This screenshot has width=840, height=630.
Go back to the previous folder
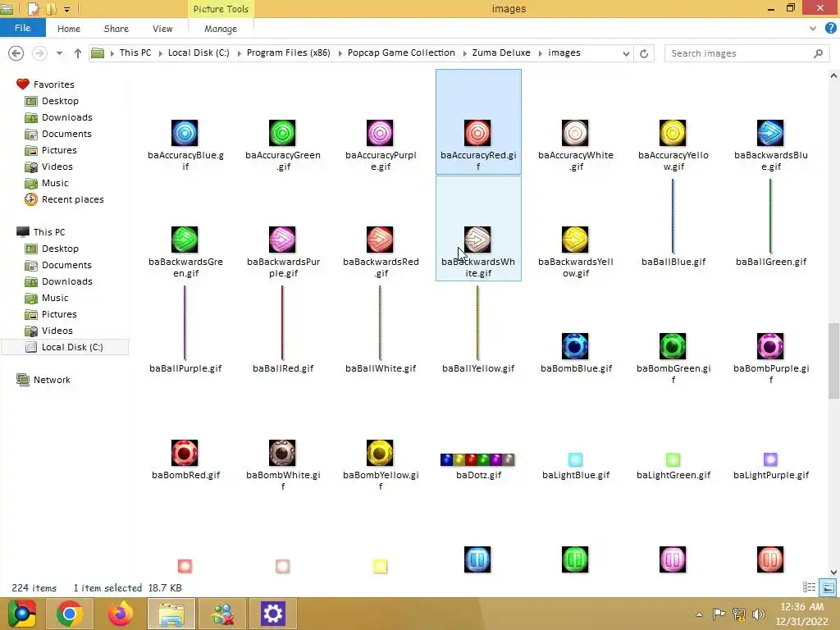(16, 53)
